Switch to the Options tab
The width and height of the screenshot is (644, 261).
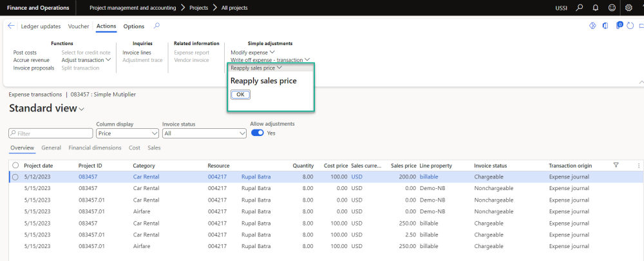[x=134, y=26]
